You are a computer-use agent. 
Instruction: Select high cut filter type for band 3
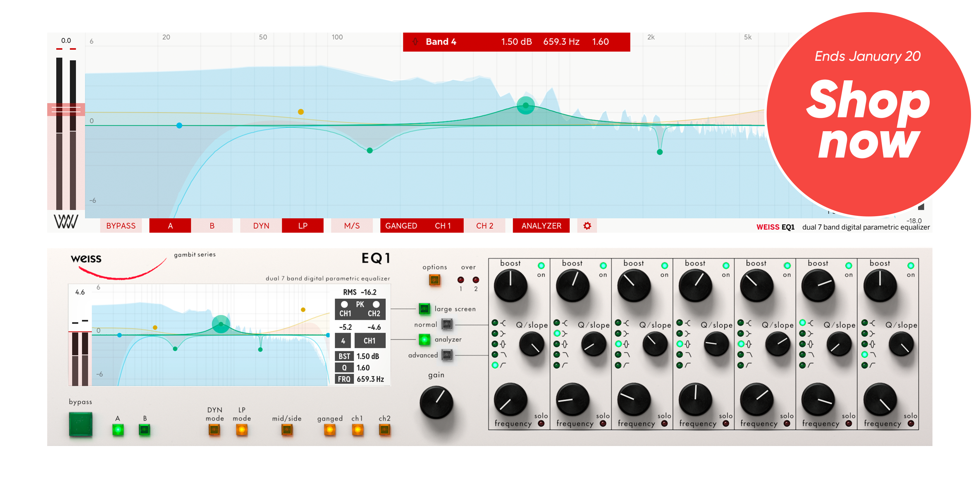(x=619, y=354)
